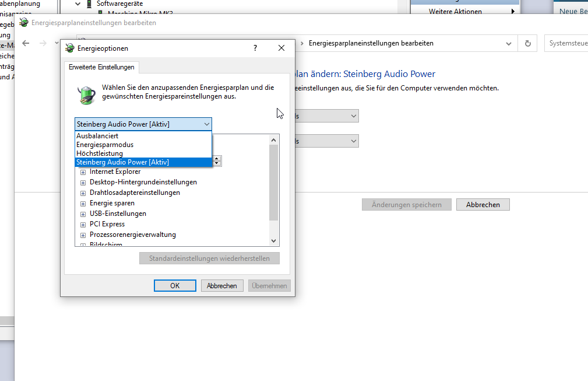588x381 pixels.
Task: Expand the Internet Explorer tree node
Action: (83, 172)
